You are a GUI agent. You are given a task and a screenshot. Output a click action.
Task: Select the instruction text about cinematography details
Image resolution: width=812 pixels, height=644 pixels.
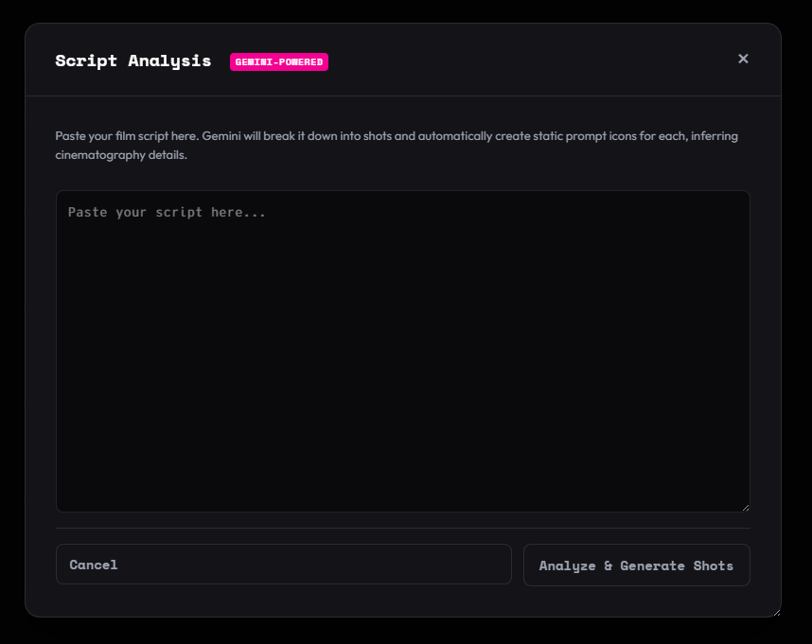[x=396, y=145]
